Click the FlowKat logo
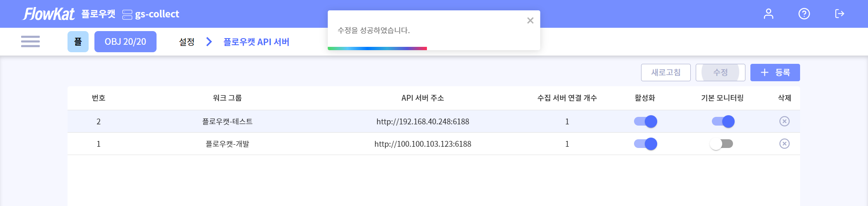The height and width of the screenshot is (206, 868). (x=49, y=14)
